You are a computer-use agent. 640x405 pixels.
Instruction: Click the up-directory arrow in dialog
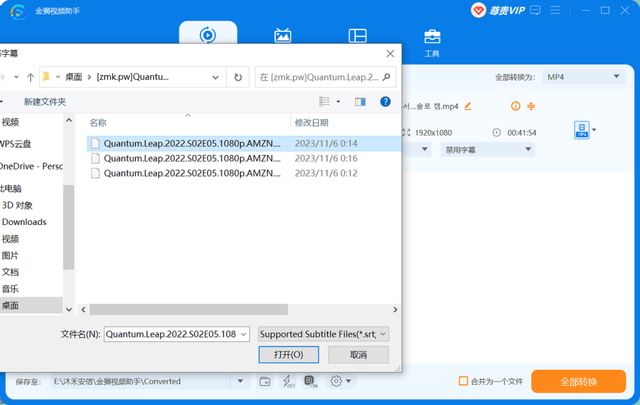(30, 77)
